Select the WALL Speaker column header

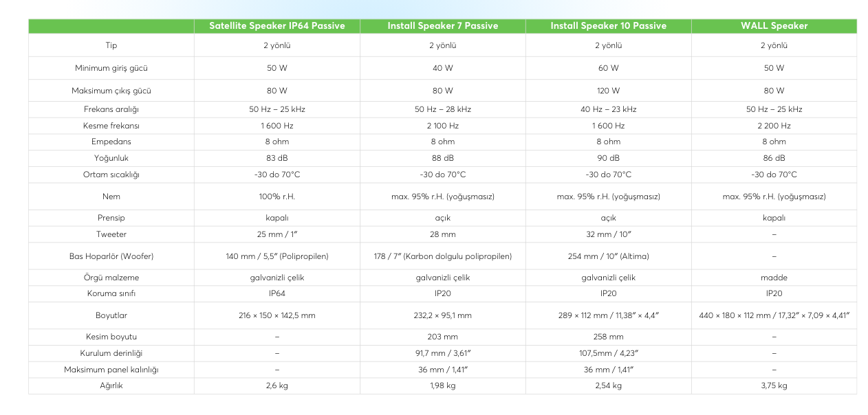point(774,26)
